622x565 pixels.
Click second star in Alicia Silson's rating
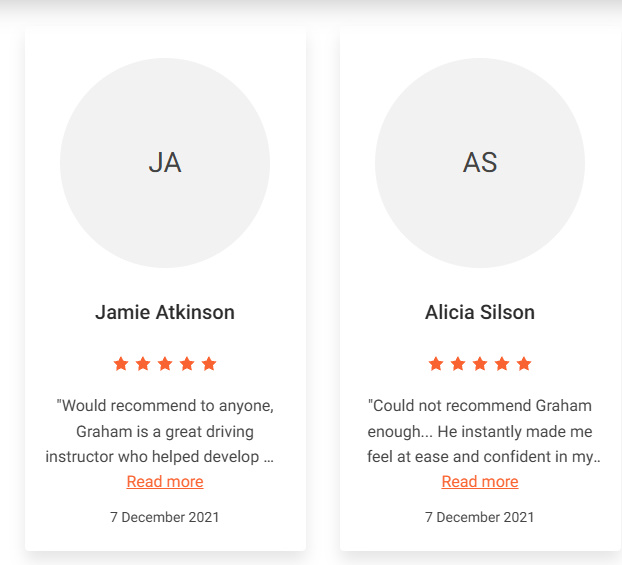pyautogui.click(x=458, y=364)
